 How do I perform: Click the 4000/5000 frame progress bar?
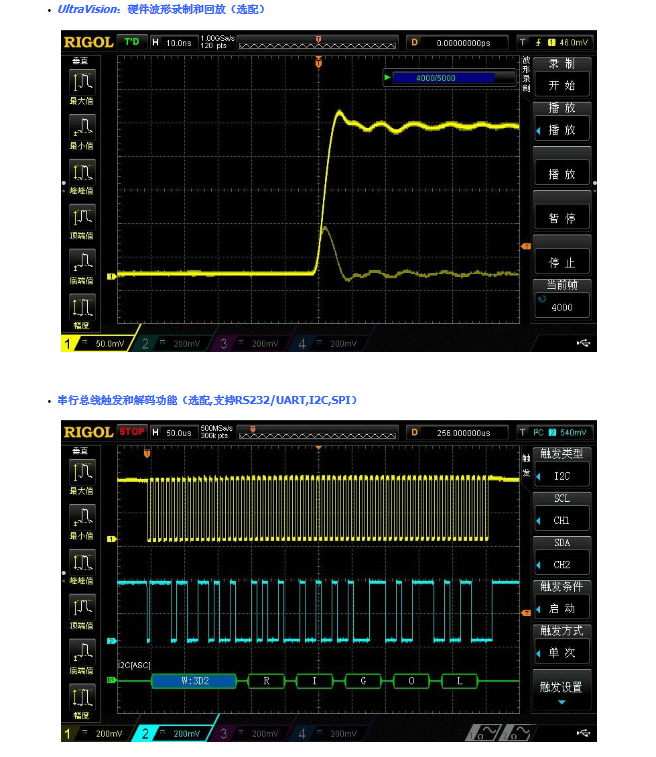pos(444,77)
